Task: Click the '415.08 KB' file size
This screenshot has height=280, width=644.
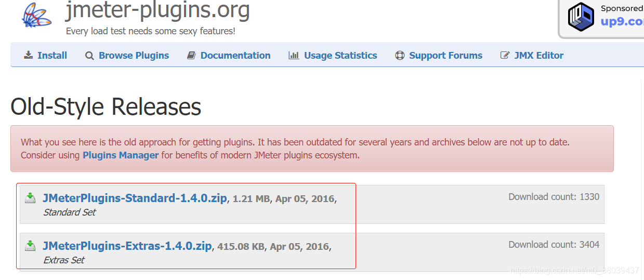Action: 241,247
